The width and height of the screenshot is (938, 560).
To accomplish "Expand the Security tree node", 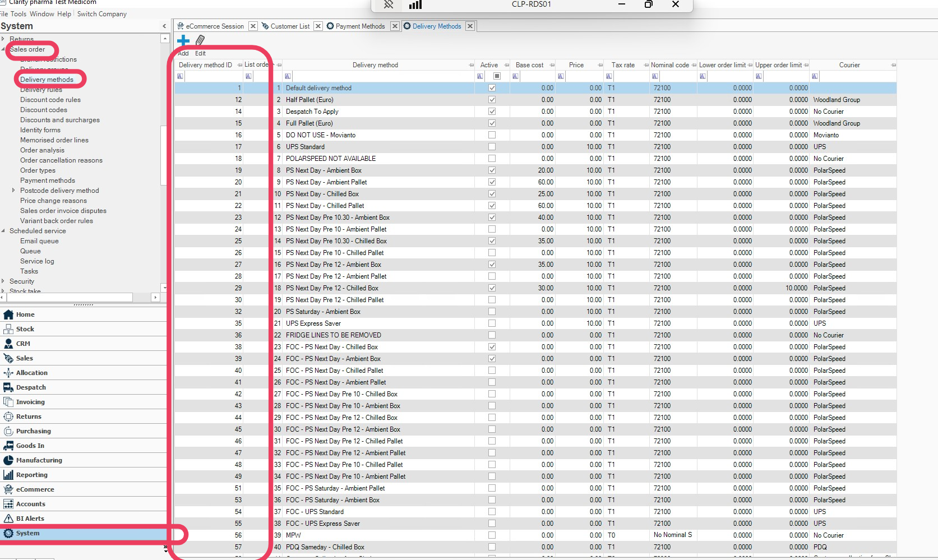I will [x=3, y=281].
